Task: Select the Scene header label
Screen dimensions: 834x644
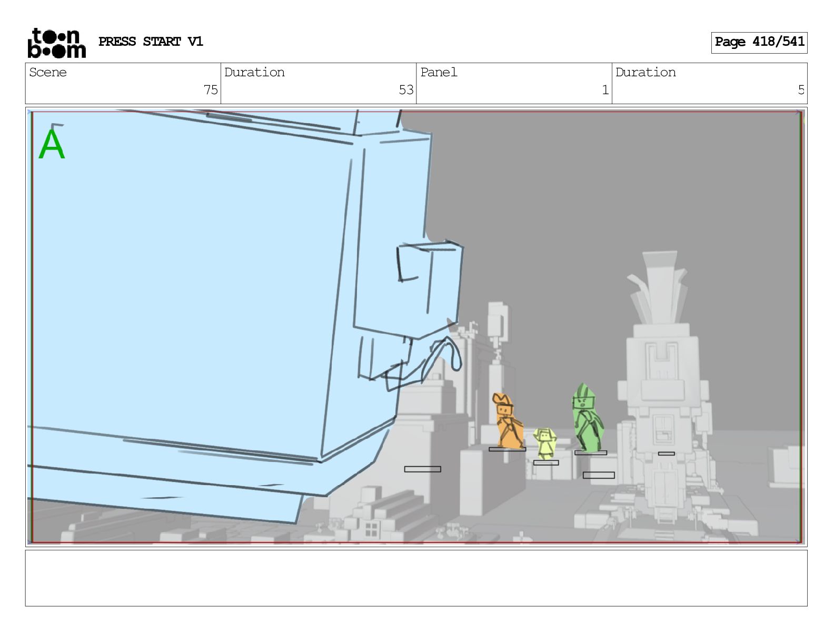Action: (x=48, y=72)
